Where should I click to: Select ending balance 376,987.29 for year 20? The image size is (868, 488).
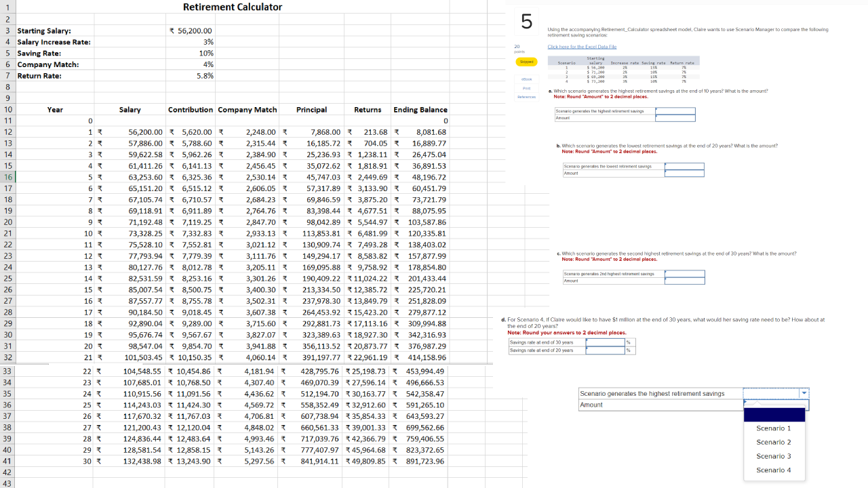click(x=420, y=346)
